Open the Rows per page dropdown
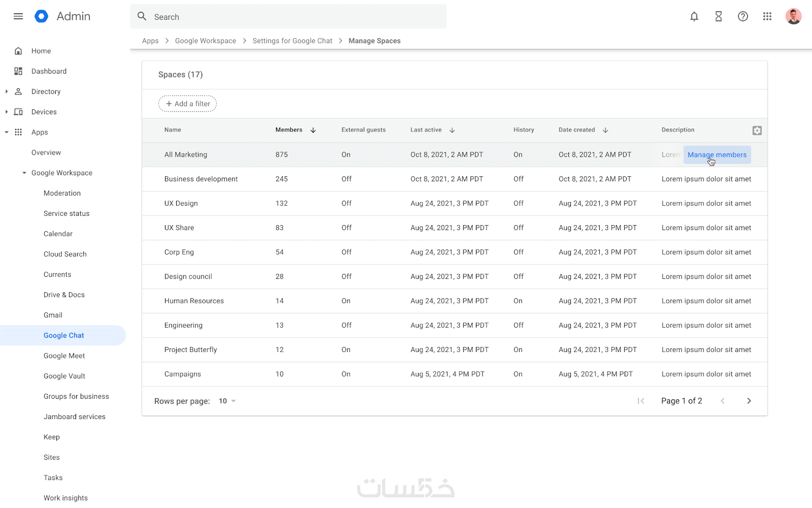Image resolution: width=812 pixels, height=508 pixels. [227, 401]
